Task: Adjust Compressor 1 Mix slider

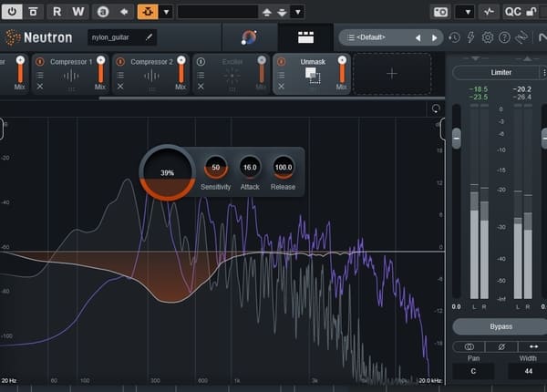Action: coord(100,69)
